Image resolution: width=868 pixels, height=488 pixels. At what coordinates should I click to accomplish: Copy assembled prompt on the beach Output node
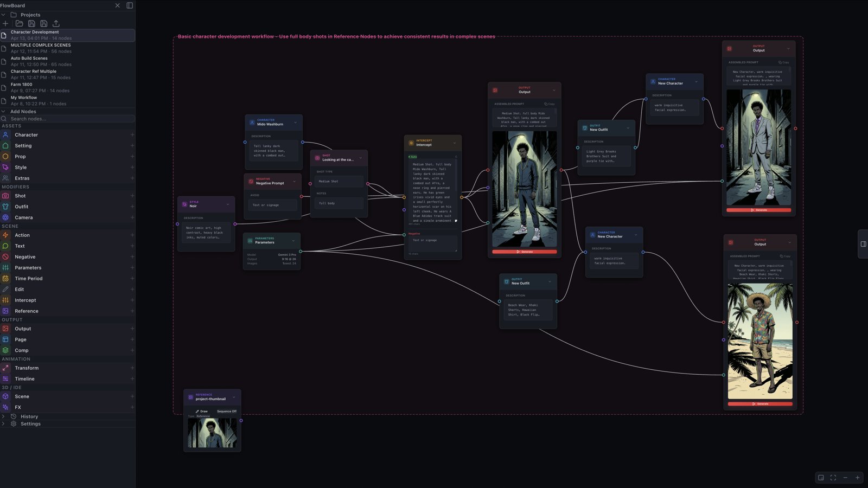point(785,256)
